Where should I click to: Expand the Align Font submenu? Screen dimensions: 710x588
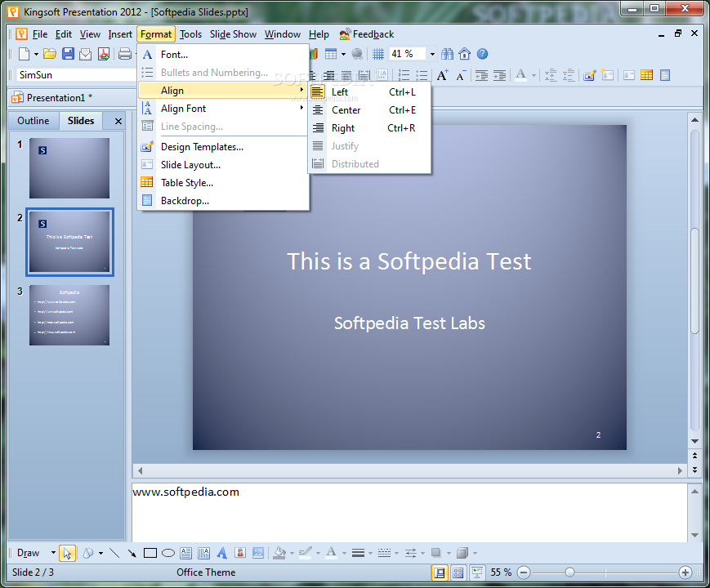coord(224,109)
